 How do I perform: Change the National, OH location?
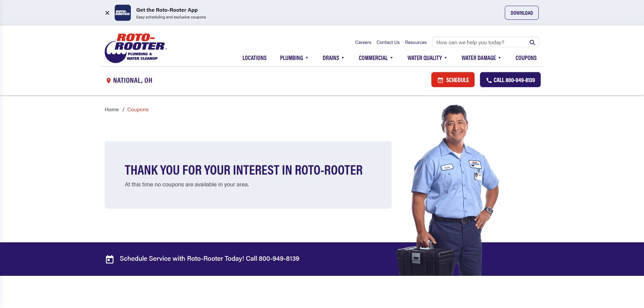132,80
